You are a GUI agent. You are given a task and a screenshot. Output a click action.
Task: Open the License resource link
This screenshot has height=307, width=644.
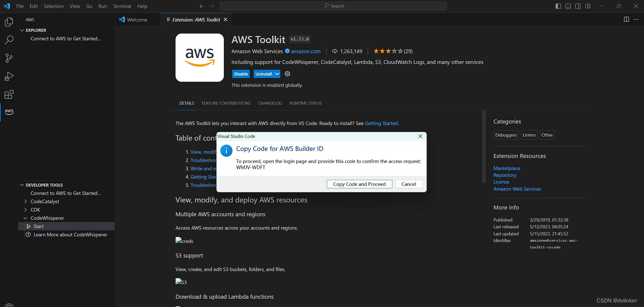point(501,182)
